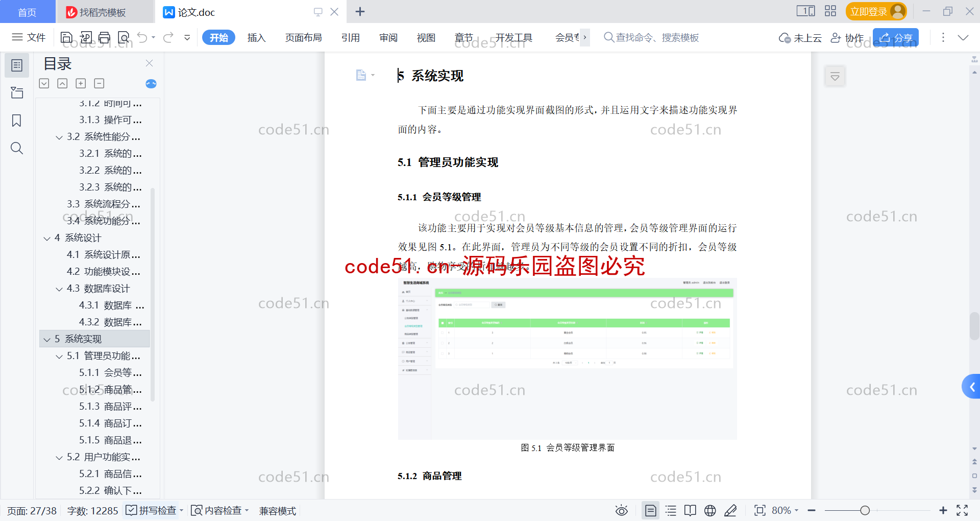This screenshot has width=980, height=521.
Task: Open the 页面布局 tab
Action: click(x=303, y=37)
